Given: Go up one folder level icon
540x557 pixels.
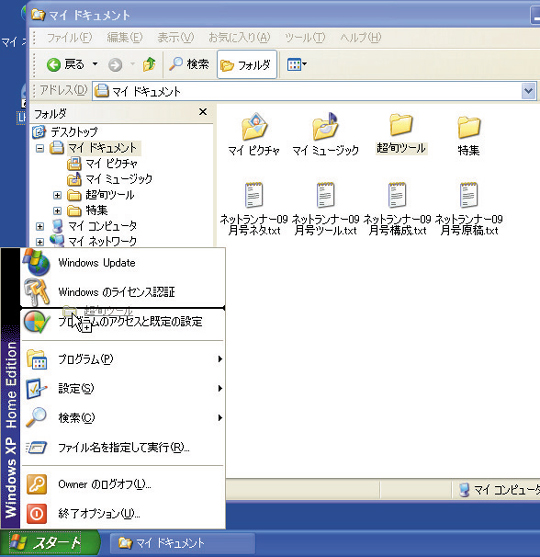Looking at the screenshot, I should [149, 64].
